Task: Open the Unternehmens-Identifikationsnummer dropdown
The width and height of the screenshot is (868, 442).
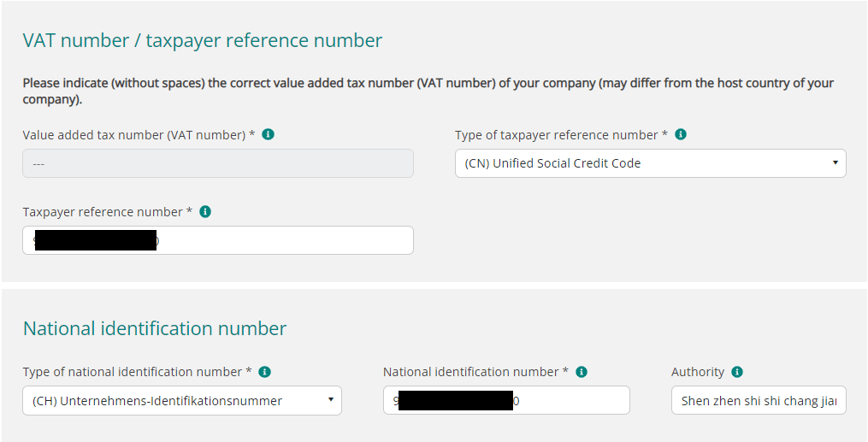Action: coord(182,400)
